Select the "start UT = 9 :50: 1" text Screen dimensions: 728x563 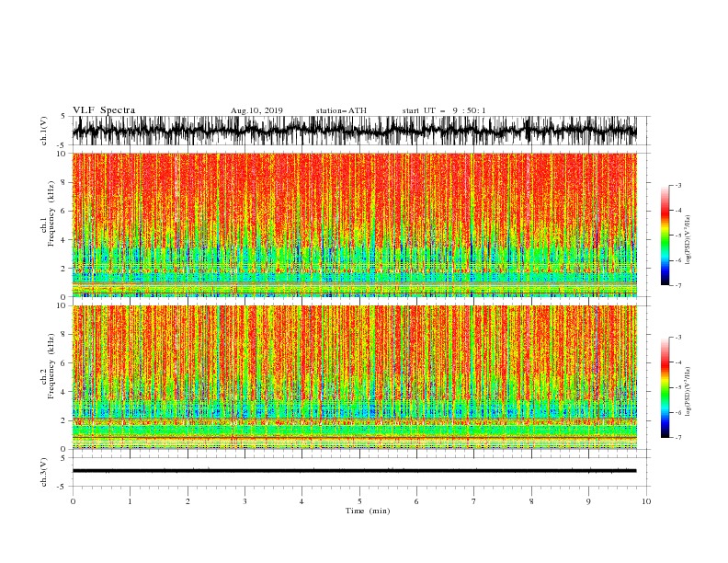pyautogui.click(x=444, y=110)
